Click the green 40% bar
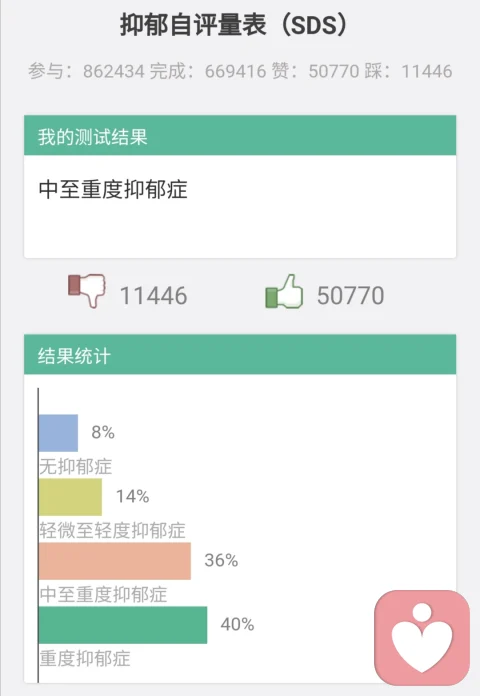This screenshot has width=480, height=696. 123,625
